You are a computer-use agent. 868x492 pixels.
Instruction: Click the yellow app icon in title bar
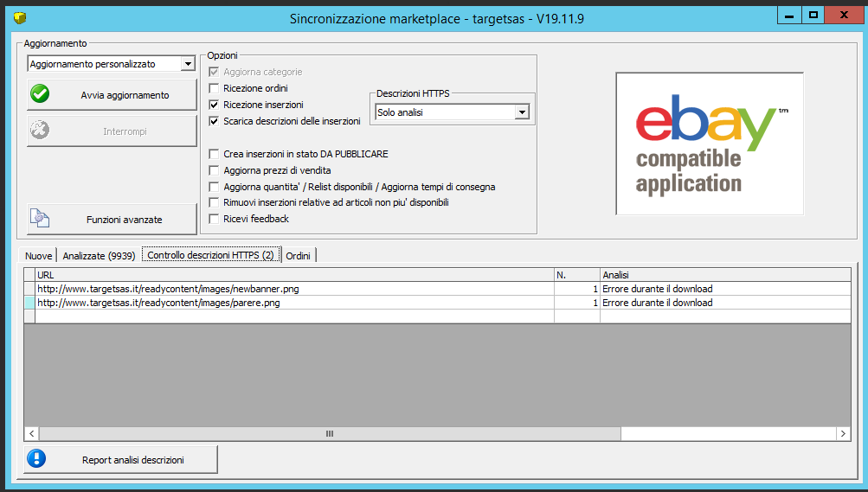(20, 18)
